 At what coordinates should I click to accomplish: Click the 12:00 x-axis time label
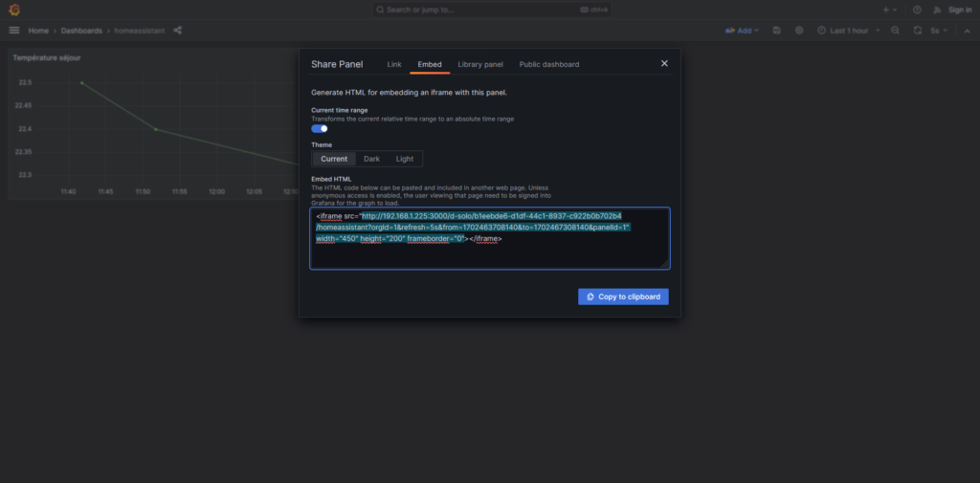pos(217,191)
